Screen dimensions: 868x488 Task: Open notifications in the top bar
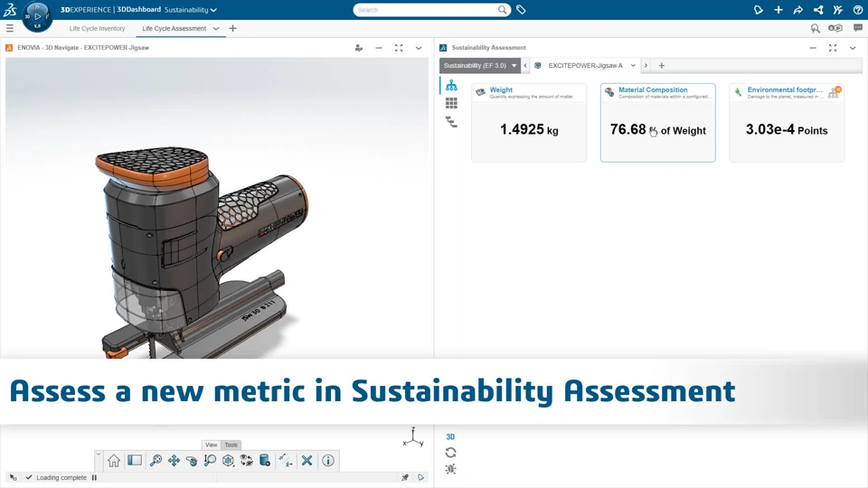pyautogui.click(x=759, y=9)
